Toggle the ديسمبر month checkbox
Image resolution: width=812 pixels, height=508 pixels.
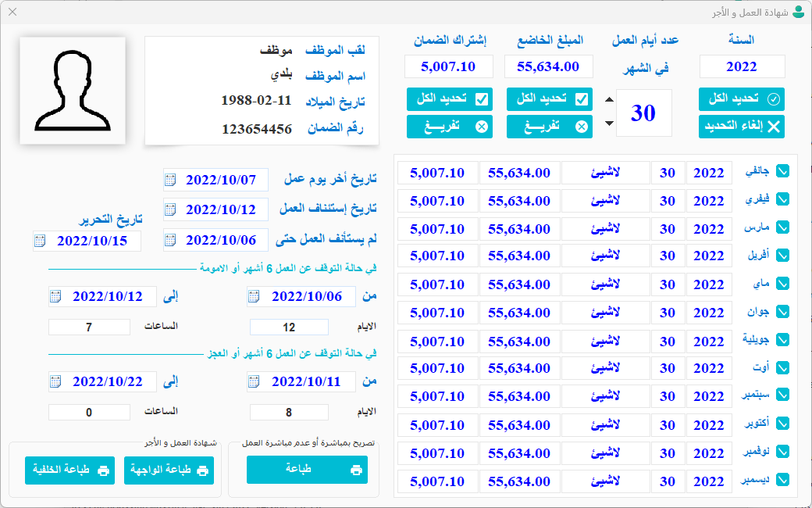coord(782,480)
